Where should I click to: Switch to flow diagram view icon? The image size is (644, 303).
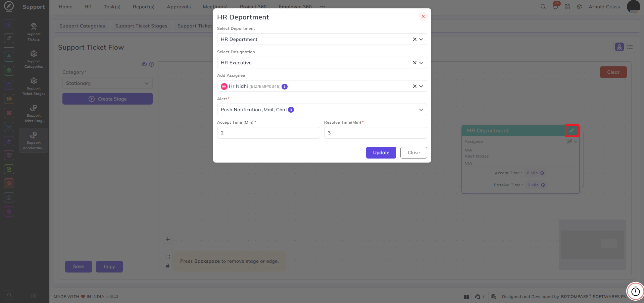pyautogui.click(x=620, y=47)
